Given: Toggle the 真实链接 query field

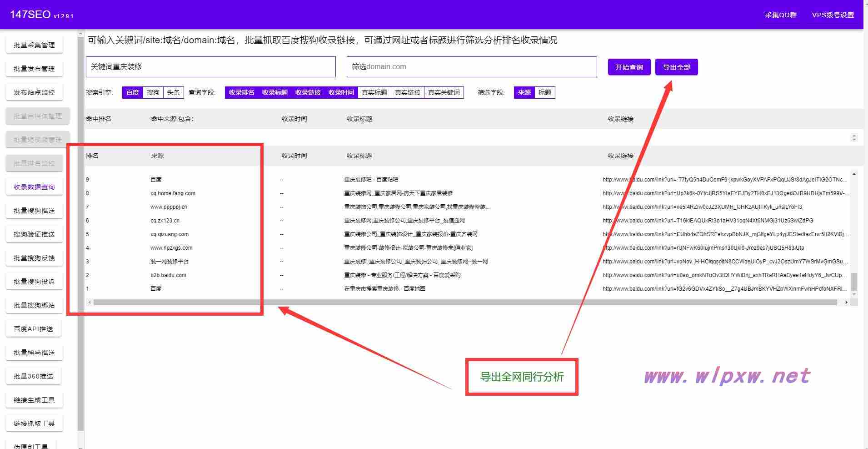Looking at the screenshot, I should 408,92.
